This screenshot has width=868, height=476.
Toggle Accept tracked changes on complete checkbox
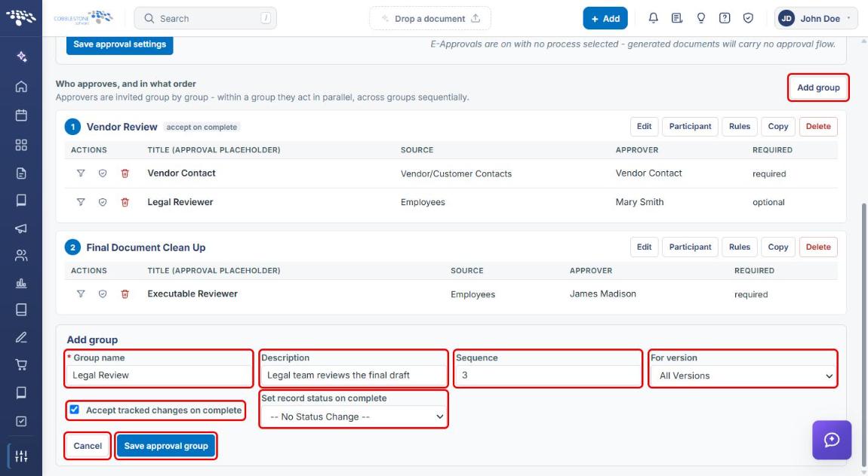[74, 410]
